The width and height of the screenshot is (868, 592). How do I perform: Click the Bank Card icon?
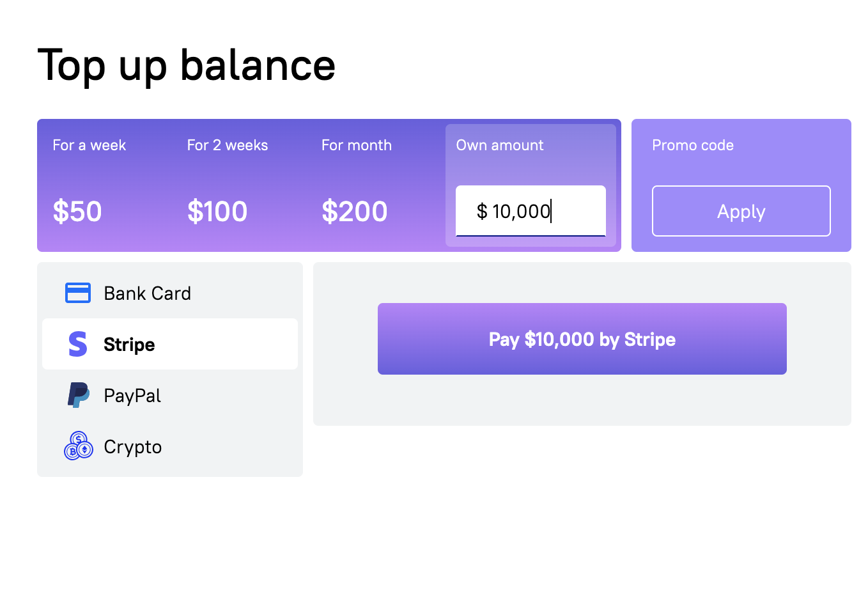click(78, 293)
